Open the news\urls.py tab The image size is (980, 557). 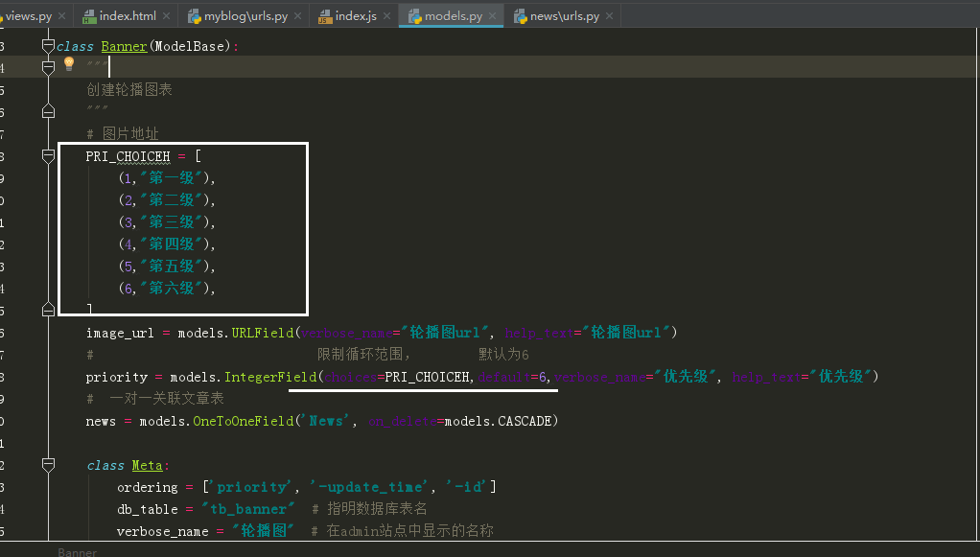pyautogui.click(x=565, y=16)
